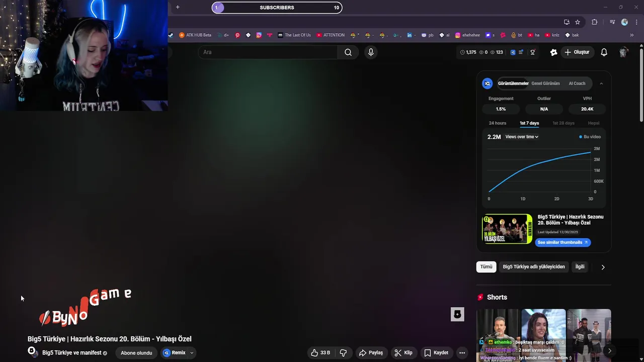The height and width of the screenshot is (362, 644).
Task: Open ATTENTION bookmark
Action: point(331,35)
